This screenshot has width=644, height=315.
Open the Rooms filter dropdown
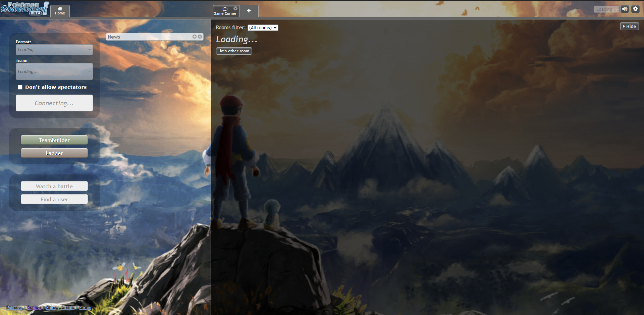pyautogui.click(x=263, y=28)
